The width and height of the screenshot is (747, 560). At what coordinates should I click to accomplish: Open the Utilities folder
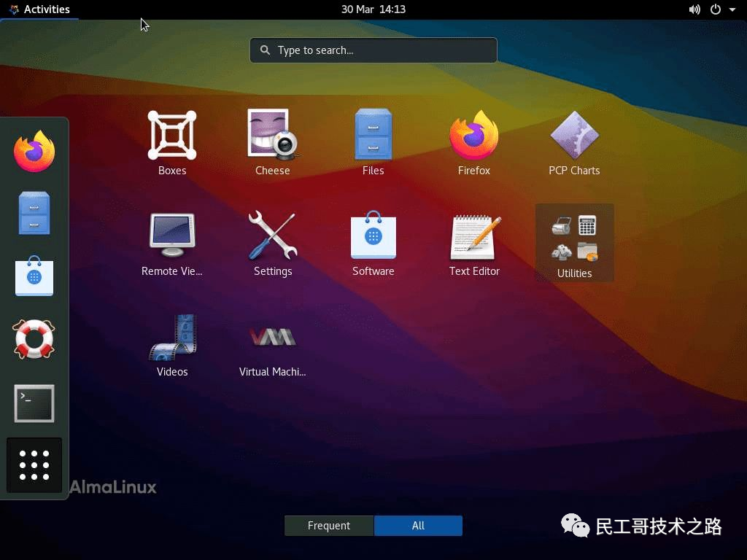pyautogui.click(x=574, y=244)
